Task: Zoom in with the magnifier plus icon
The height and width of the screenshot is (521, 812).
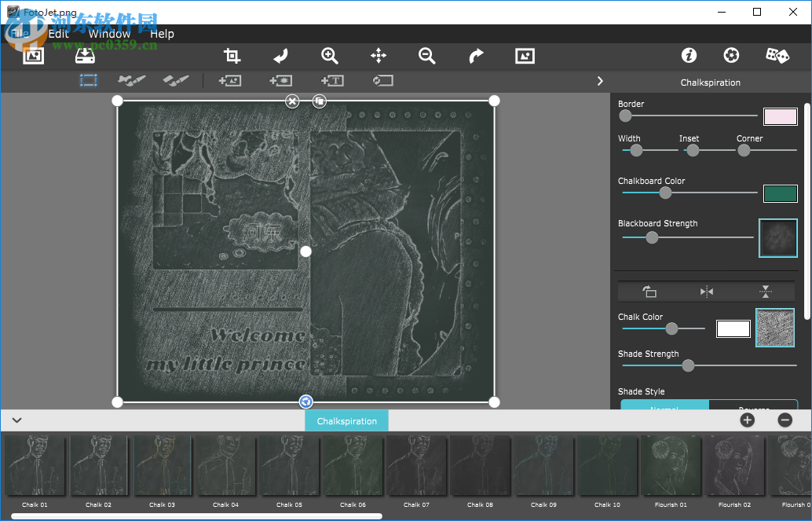Action: pos(330,56)
